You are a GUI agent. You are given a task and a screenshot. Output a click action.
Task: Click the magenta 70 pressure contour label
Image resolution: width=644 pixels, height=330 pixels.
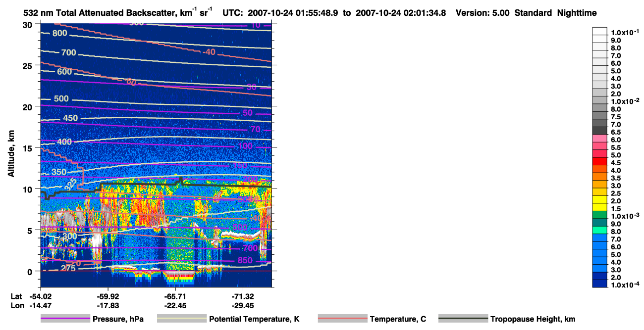(x=256, y=130)
